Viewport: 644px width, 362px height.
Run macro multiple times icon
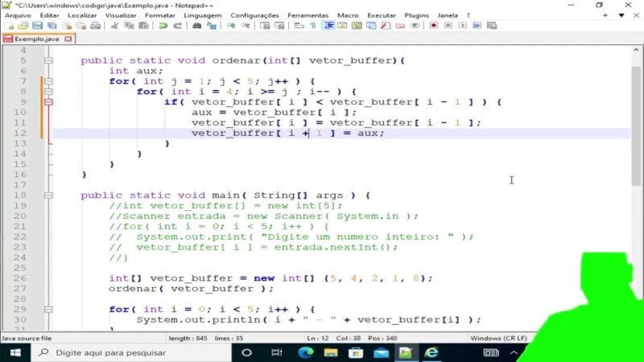click(x=477, y=26)
